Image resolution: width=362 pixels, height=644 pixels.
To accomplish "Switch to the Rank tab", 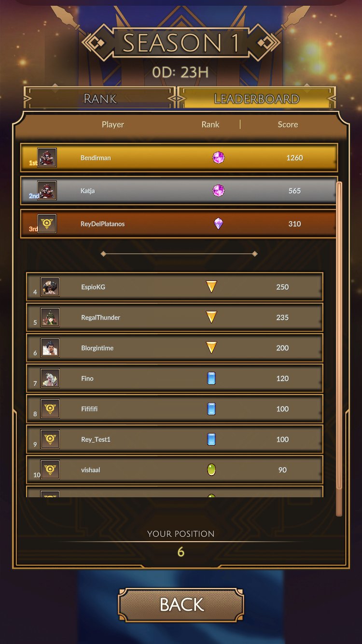I will coord(99,98).
